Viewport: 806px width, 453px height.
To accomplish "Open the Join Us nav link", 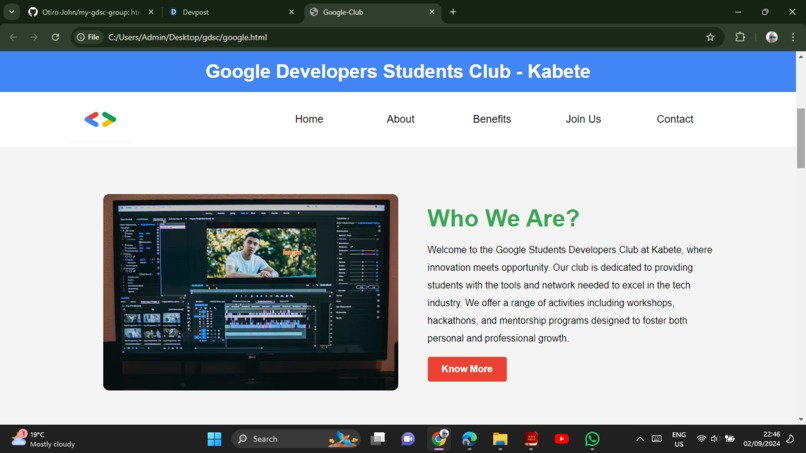I will [x=583, y=119].
